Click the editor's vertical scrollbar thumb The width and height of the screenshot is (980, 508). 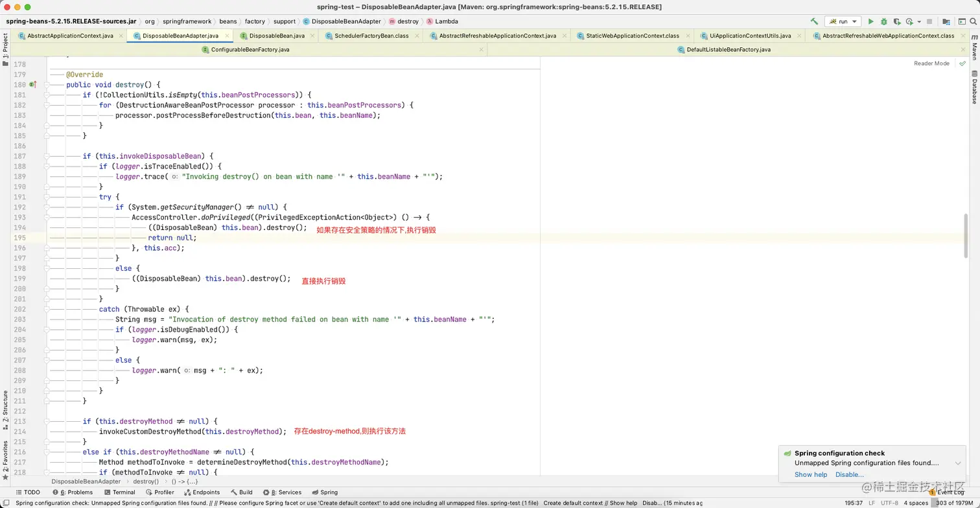pyautogui.click(x=966, y=237)
